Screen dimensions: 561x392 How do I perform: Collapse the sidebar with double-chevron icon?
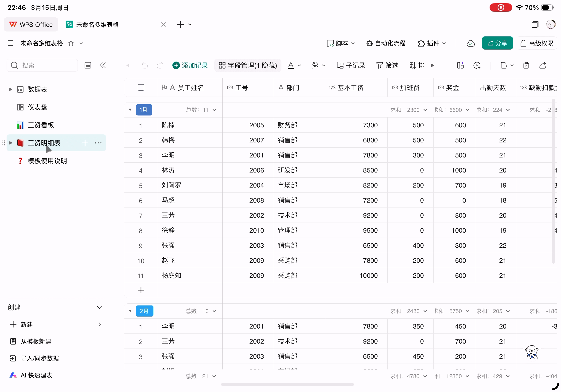(103, 65)
